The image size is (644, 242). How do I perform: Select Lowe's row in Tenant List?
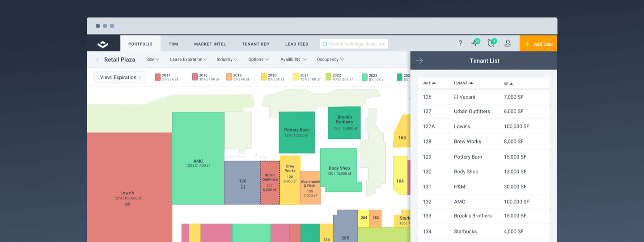click(483, 126)
